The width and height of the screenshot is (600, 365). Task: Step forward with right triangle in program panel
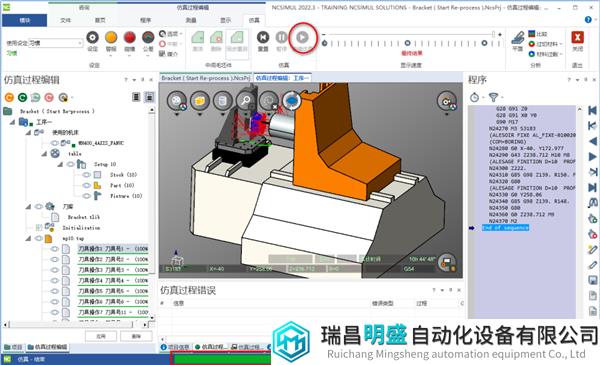coord(592,156)
